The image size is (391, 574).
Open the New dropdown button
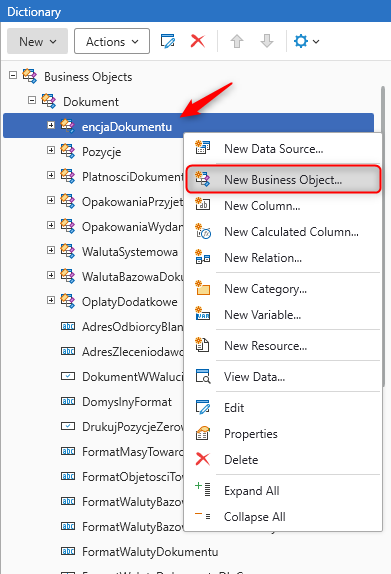click(x=37, y=41)
